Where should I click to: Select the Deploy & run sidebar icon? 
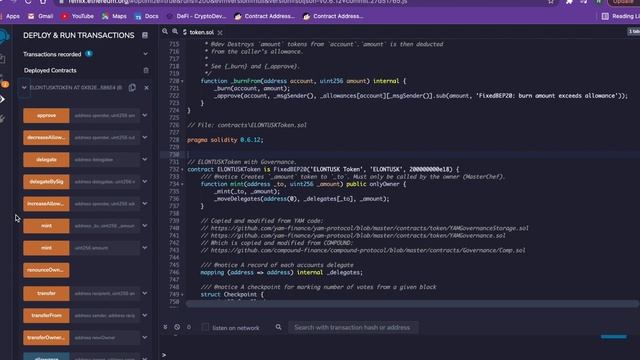point(3,99)
